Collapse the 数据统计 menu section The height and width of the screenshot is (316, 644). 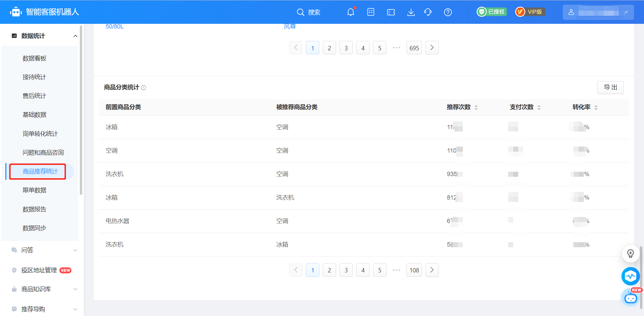click(x=75, y=36)
